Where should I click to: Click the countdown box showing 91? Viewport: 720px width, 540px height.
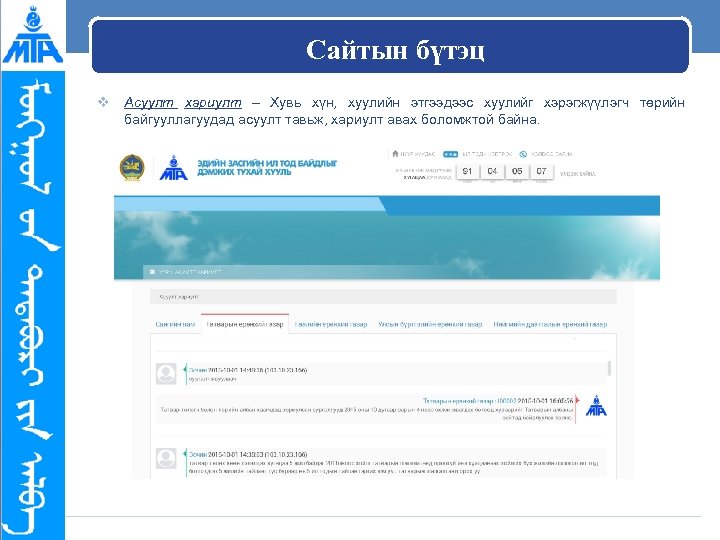point(467,171)
